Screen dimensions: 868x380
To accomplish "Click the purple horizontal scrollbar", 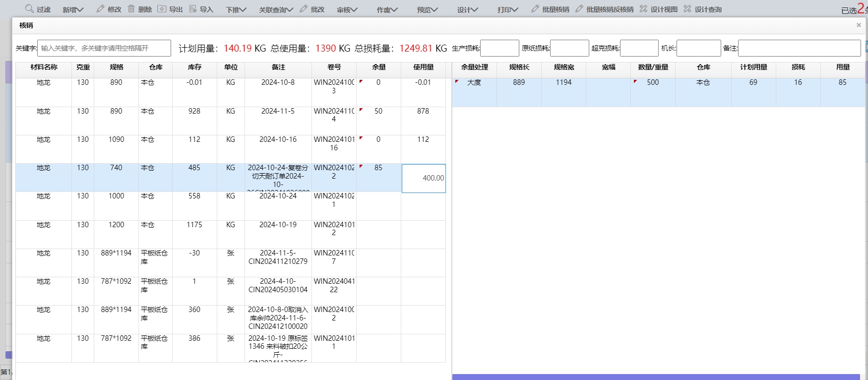I will point(656,377).
